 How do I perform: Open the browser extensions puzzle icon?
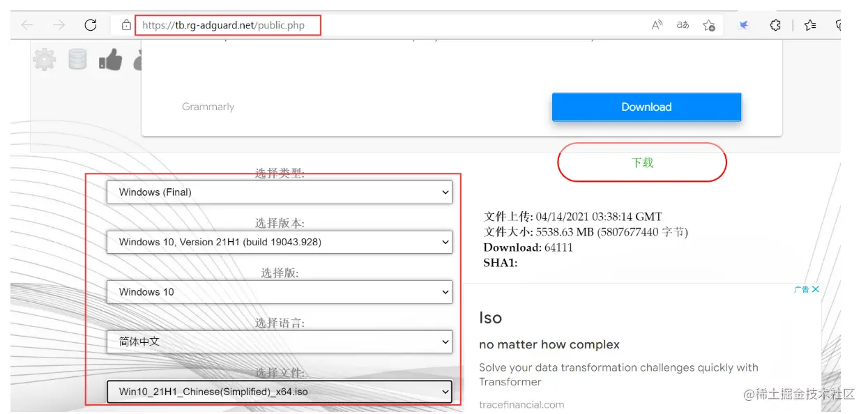tap(775, 25)
